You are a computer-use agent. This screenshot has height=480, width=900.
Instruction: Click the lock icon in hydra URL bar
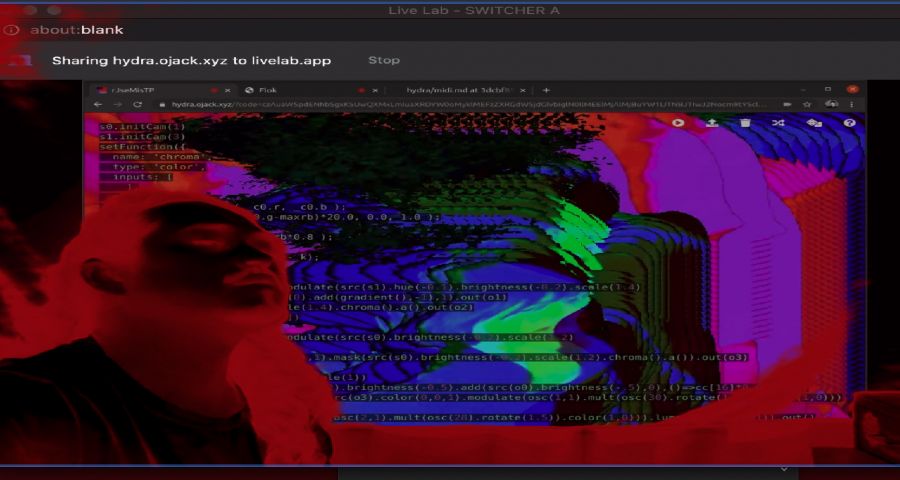coord(162,105)
